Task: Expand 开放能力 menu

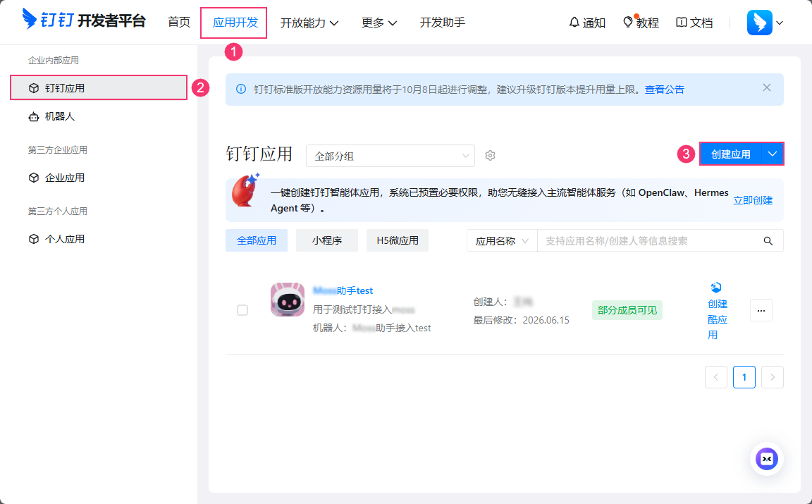Action: click(309, 23)
